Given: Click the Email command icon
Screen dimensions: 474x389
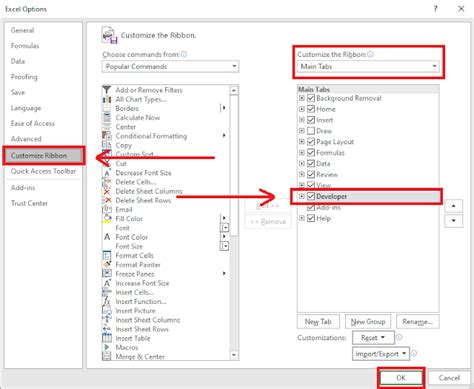Looking at the screenshot, I should tap(106, 209).
